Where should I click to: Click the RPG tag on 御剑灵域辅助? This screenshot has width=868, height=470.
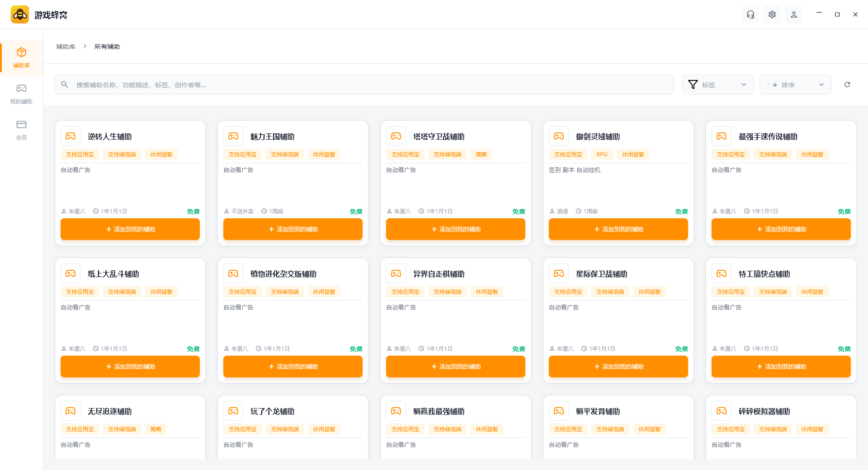coord(602,155)
